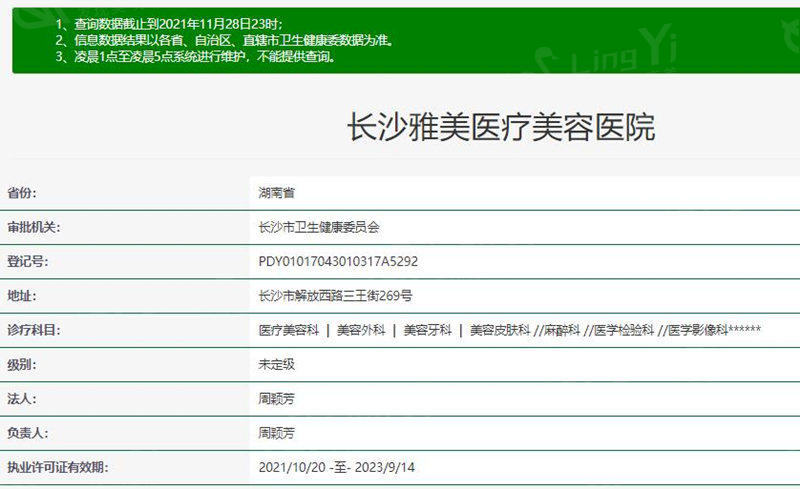Click notice line 查询数据截止到2021年11月28日23时
This screenshot has height=489, width=800.
pos(169,24)
